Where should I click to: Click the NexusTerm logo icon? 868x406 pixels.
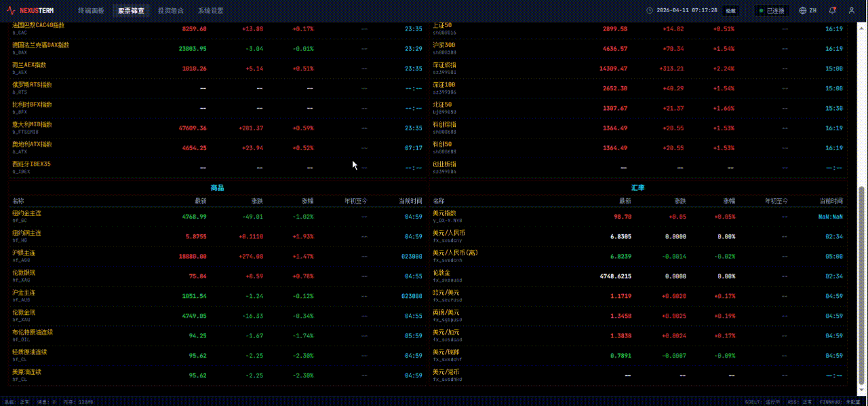tap(11, 11)
